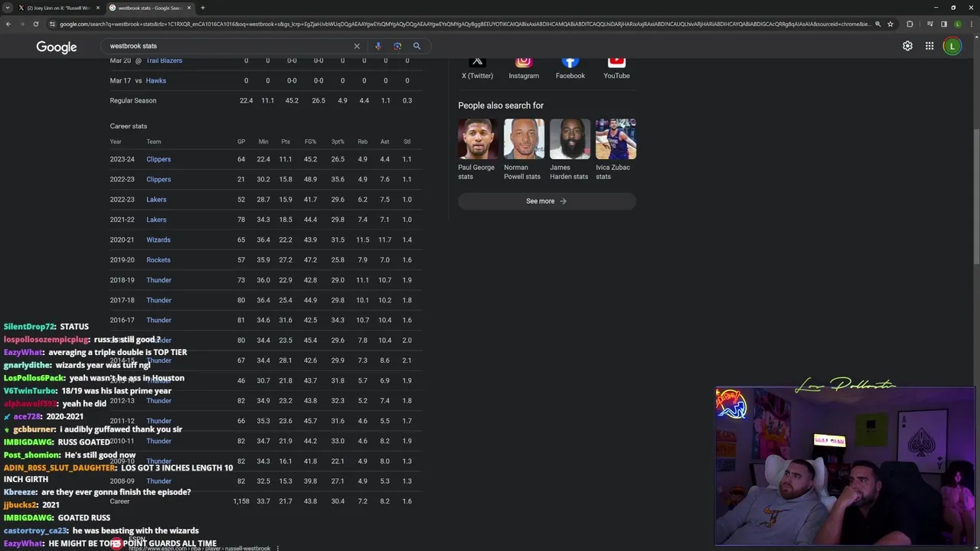View site information icon beside the URL
This screenshot has width=980, height=551.
pyautogui.click(x=52, y=24)
